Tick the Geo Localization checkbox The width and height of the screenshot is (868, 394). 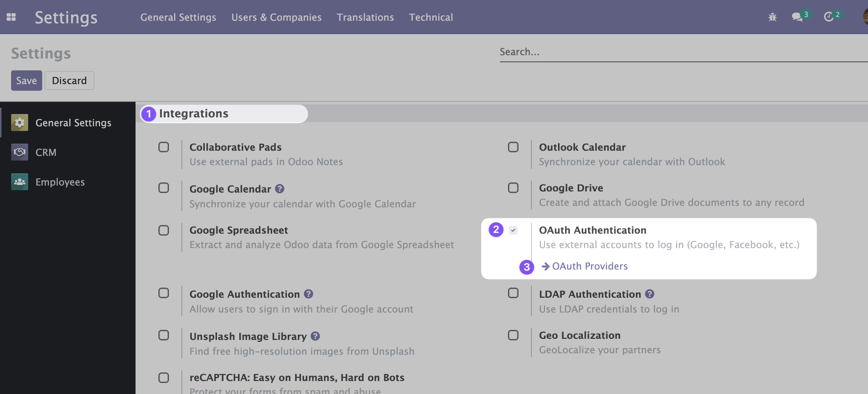pos(513,335)
